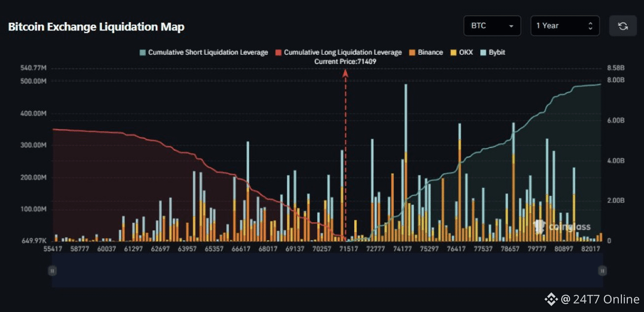This screenshot has height=312, width=644.
Task: Click the 74177 x-axis price label
Action: pyautogui.click(x=403, y=249)
